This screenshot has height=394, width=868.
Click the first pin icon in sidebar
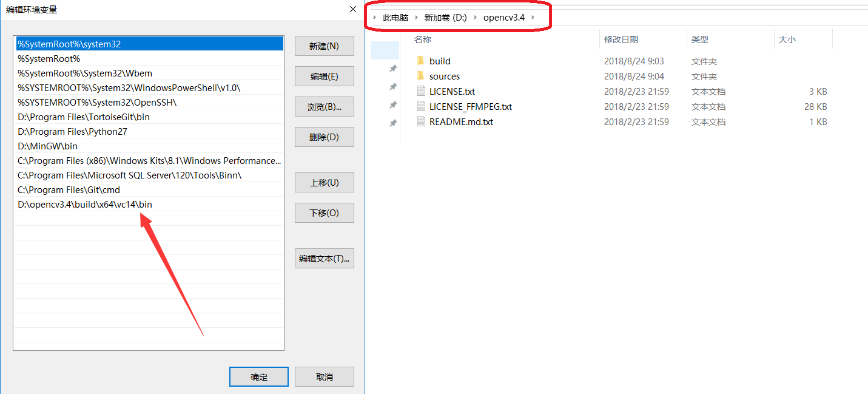(x=393, y=68)
